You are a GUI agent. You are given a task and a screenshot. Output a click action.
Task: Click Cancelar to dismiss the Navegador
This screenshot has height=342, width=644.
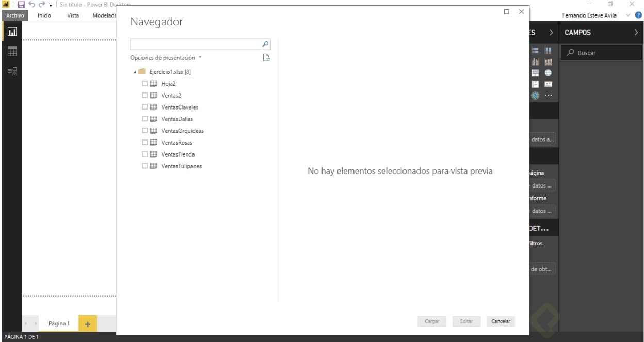pos(501,321)
